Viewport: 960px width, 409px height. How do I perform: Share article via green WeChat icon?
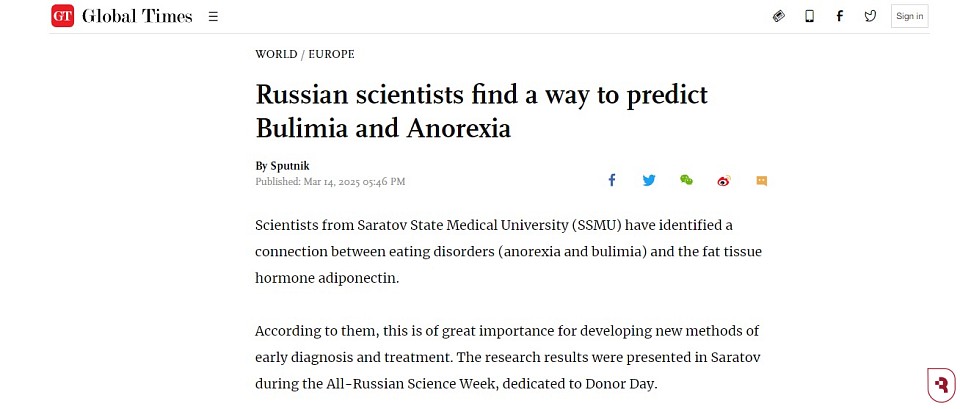686,180
